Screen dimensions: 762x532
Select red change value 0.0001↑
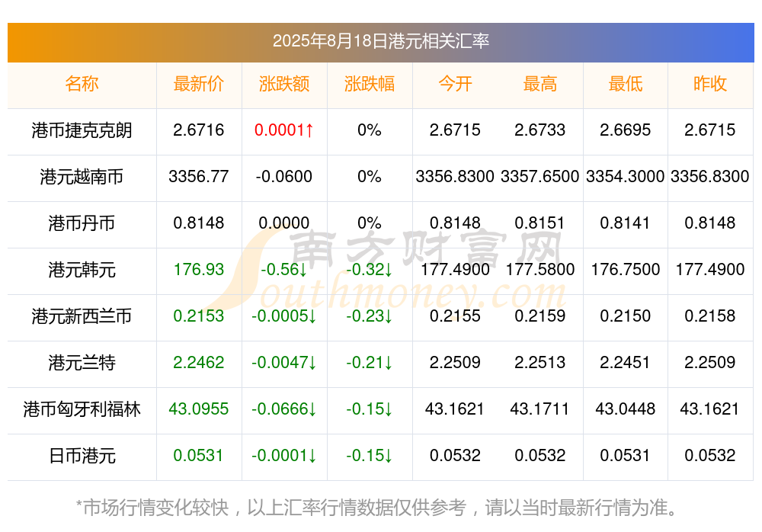click(x=284, y=130)
